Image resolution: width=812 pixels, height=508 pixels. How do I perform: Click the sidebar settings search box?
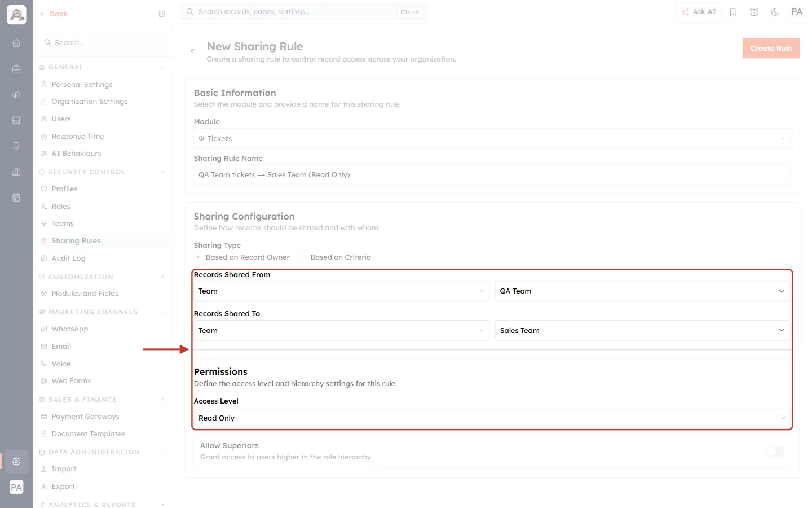pos(103,43)
